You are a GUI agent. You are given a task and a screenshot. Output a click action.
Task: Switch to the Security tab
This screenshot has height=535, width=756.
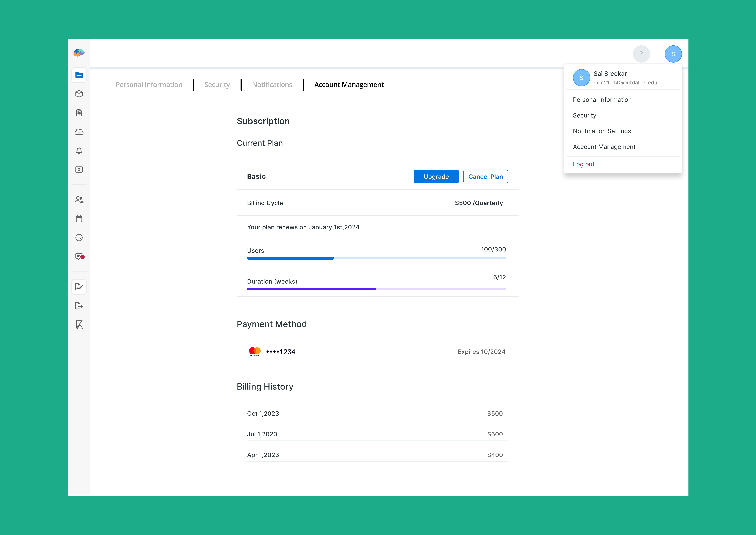(217, 85)
